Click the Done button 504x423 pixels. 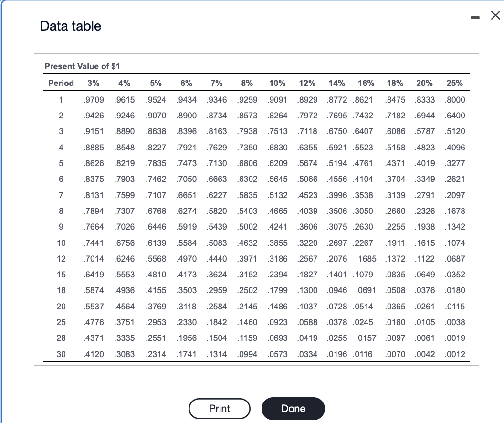tap(293, 409)
